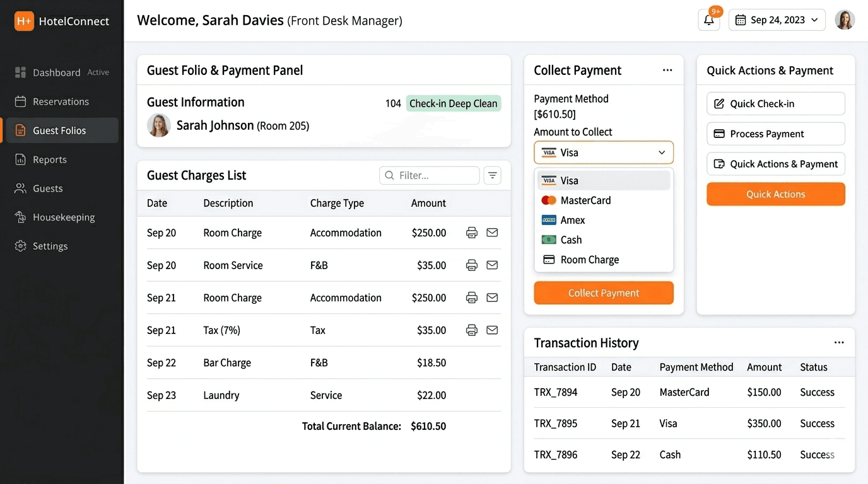Open user profile avatar in header
Screen dimensions: 868x484
click(x=844, y=20)
